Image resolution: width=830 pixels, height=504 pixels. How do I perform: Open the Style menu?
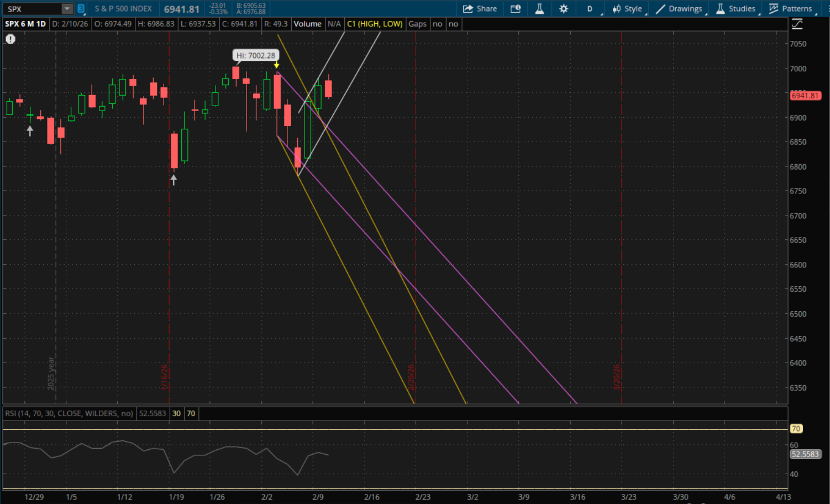point(627,9)
